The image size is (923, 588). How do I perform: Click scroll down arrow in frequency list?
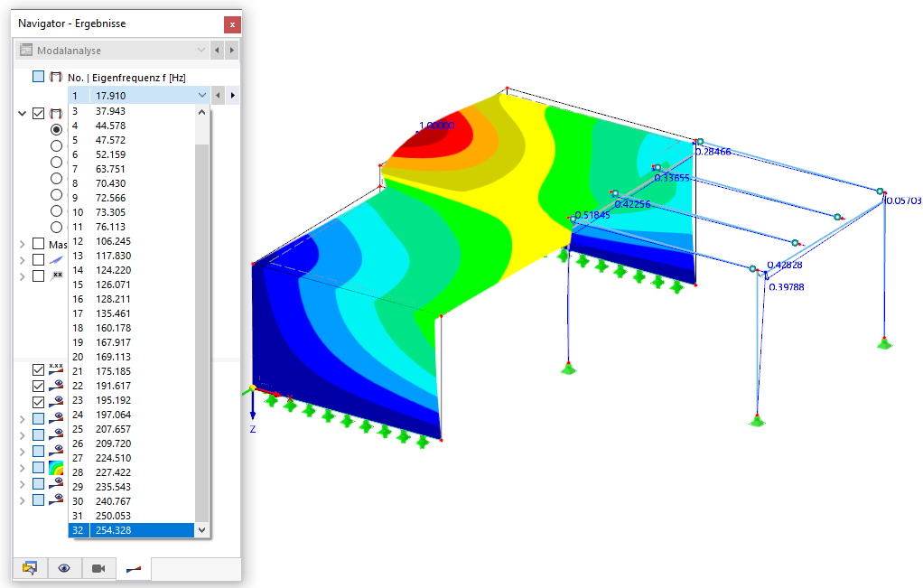click(x=202, y=529)
